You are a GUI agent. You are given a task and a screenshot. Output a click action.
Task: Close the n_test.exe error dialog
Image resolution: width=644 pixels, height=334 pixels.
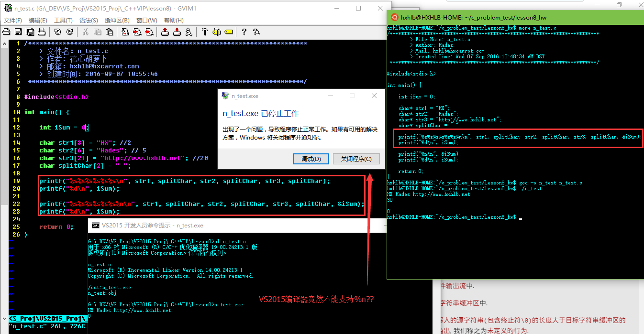[x=374, y=96]
